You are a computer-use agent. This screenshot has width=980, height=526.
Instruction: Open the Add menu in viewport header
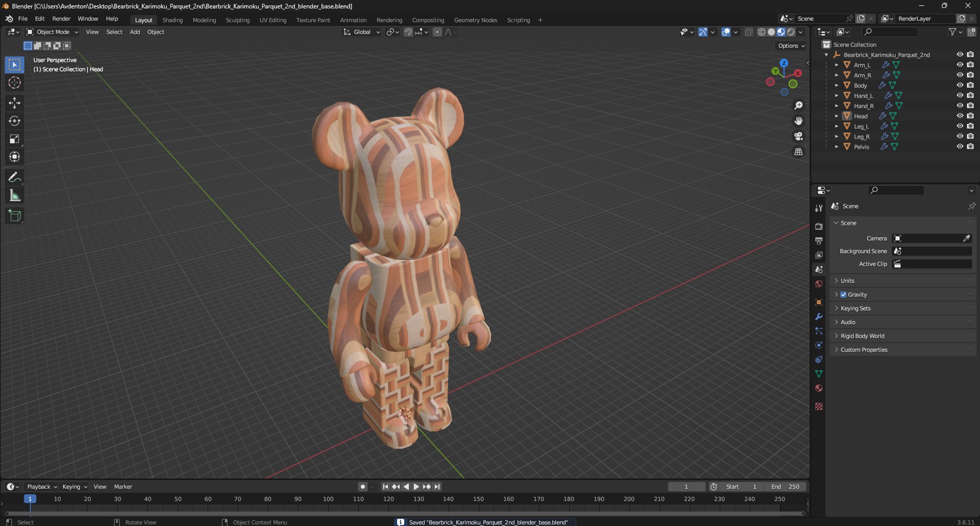coord(135,32)
